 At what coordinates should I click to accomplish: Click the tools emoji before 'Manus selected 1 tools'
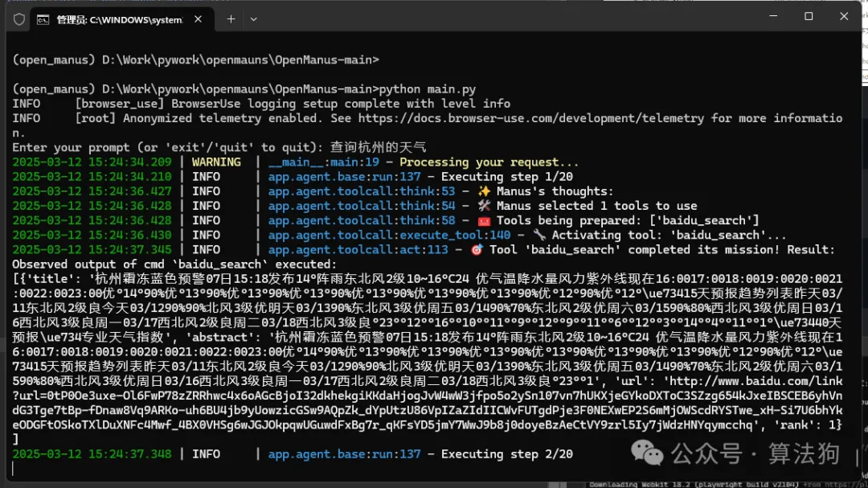pyautogui.click(x=484, y=206)
